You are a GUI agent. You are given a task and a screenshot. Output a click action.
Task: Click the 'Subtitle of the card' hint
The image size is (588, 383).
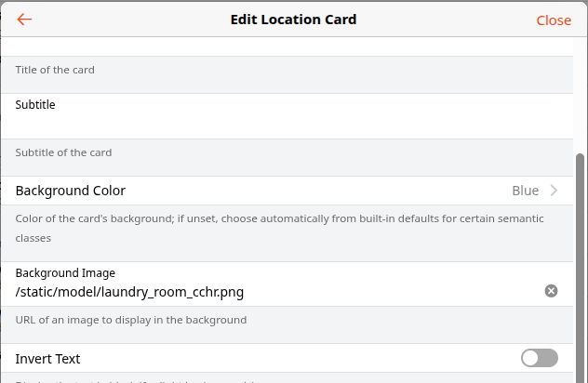coord(63,152)
